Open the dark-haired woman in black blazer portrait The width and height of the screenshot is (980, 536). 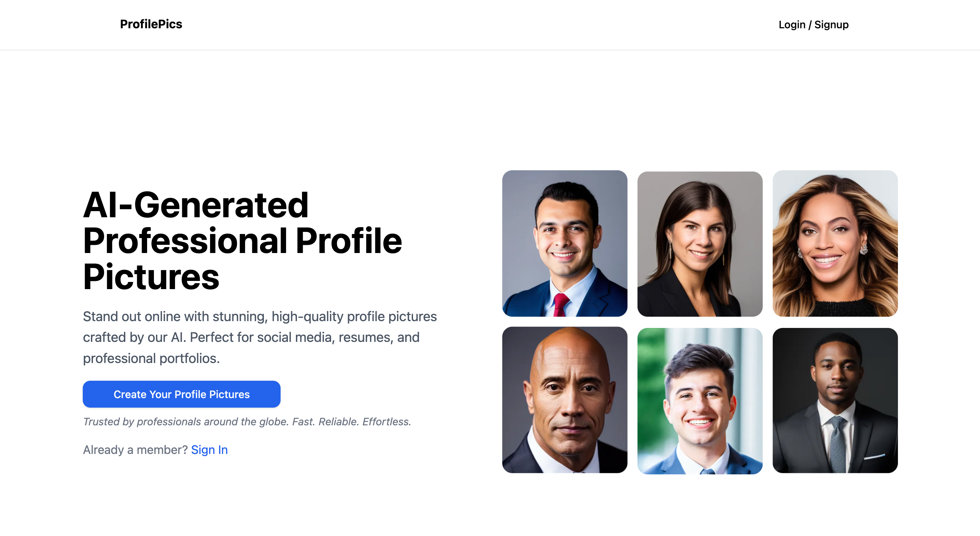[700, 244]
